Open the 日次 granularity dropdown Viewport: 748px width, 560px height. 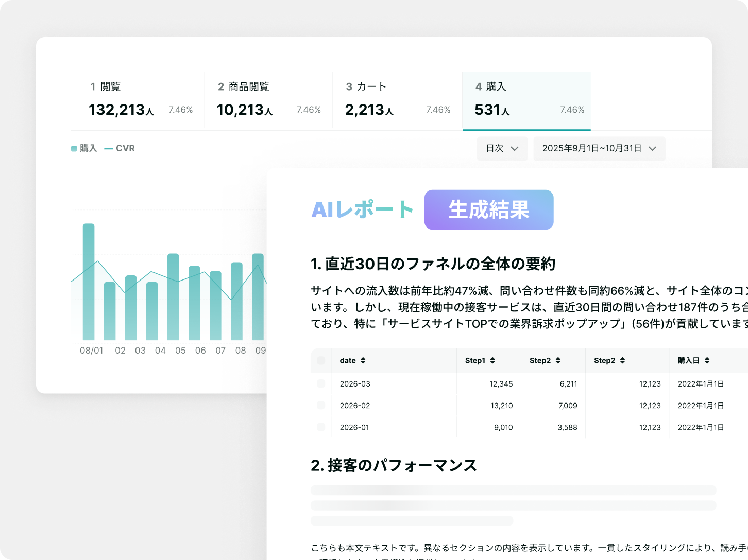coord(502,148)
